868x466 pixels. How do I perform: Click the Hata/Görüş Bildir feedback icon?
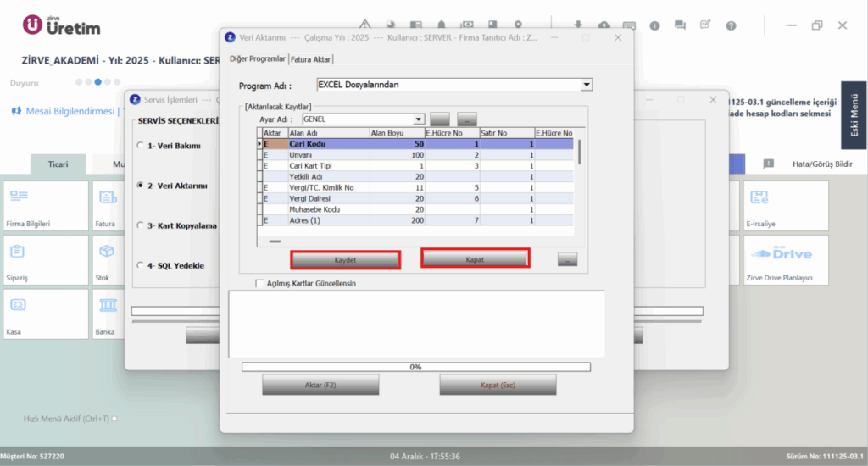[768, 164]
